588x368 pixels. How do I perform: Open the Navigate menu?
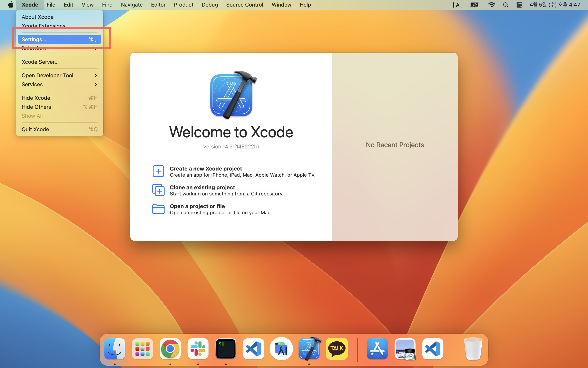[132, 5]
